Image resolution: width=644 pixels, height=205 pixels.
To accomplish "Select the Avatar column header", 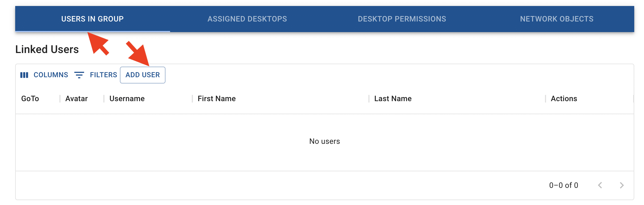I will (x=76, y=98).
